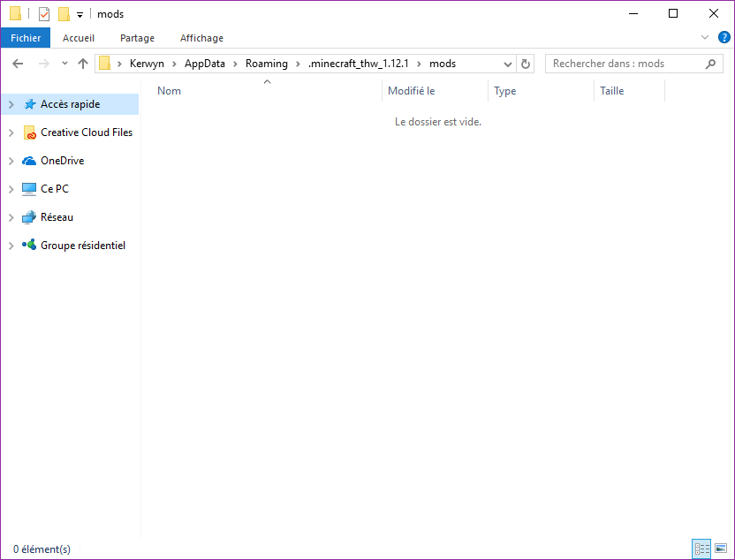
Task: Switch to the Affichage tab
Action: [x=201, y=38]
